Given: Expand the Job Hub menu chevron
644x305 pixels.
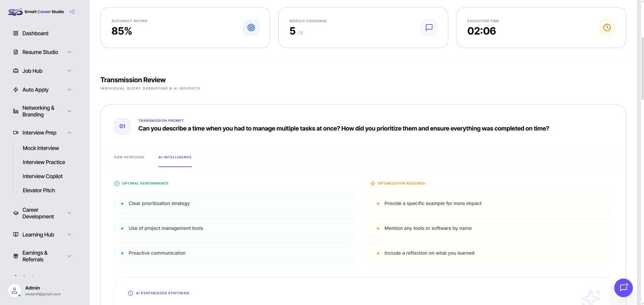Looking at the screenshot, I should click(70, 71).
